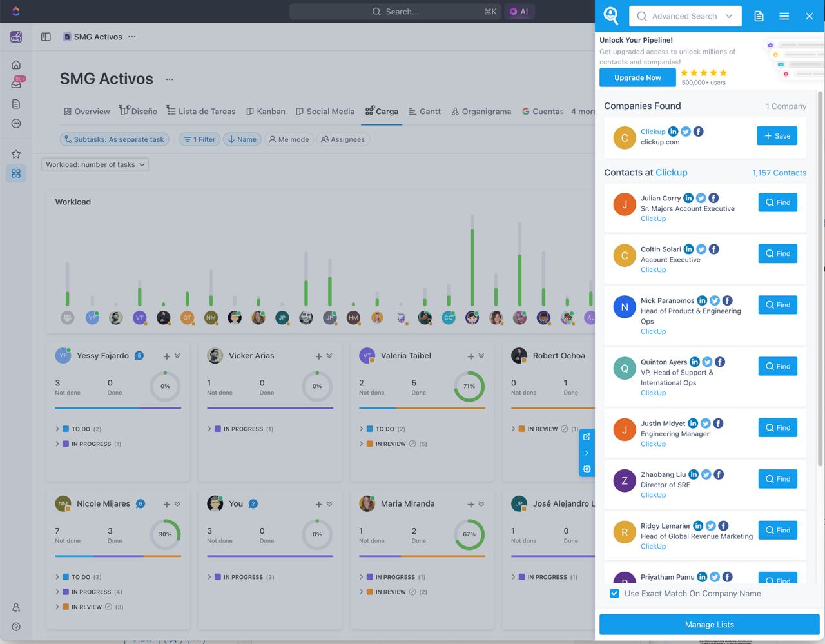Toggle Me mode filter

[289, 139]
